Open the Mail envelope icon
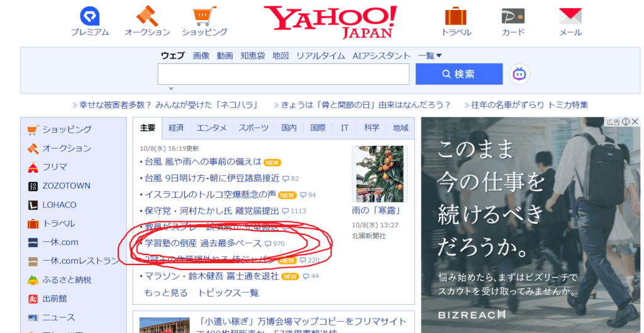Image resolution: width=644 pixels, height=333 pixels. click(570, 16)
